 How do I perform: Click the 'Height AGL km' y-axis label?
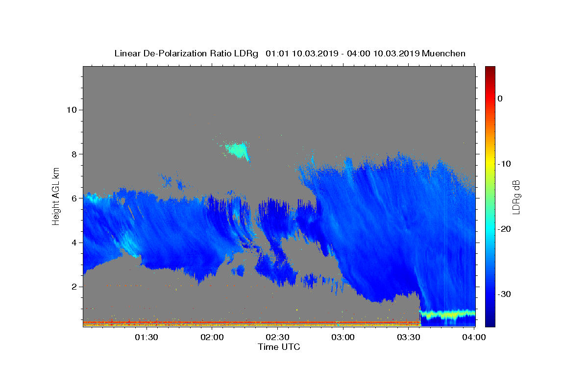[x=56, y=196]
